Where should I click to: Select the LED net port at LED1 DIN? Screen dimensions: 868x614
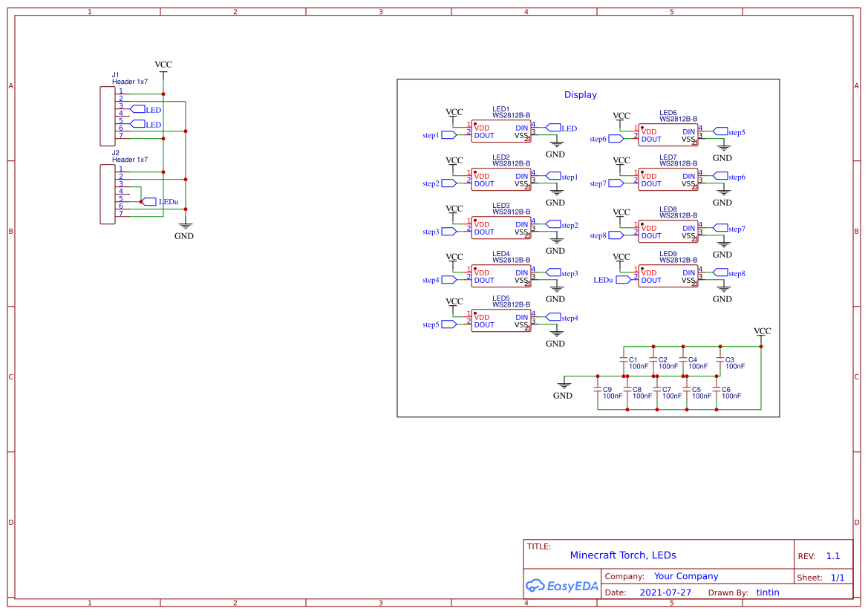coord(553,128)
